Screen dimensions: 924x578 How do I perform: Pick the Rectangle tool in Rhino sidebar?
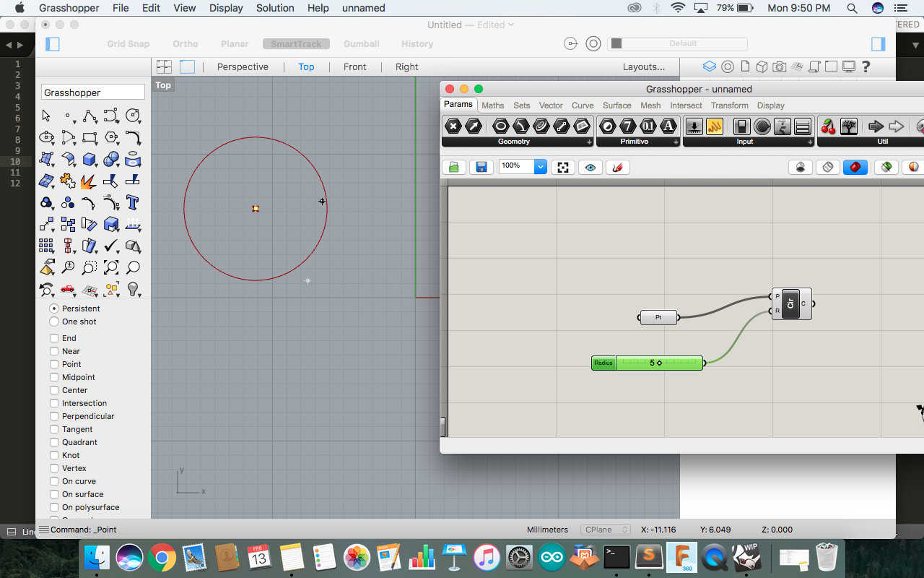[x=90, y=137]
